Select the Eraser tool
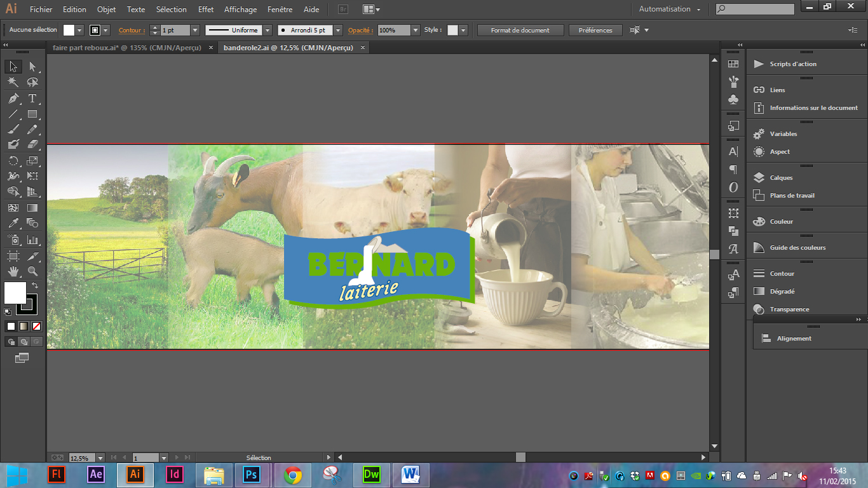 [x=32, y=145]
